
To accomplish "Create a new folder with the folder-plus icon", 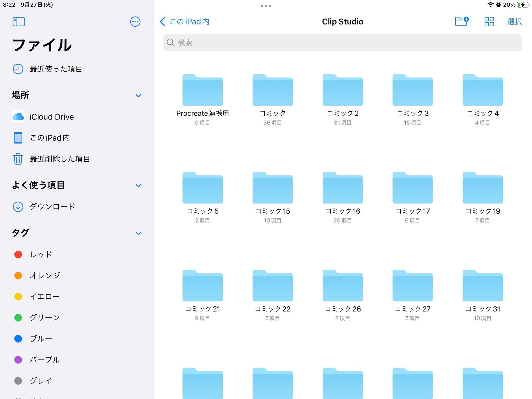I will (x=462, y=22).
